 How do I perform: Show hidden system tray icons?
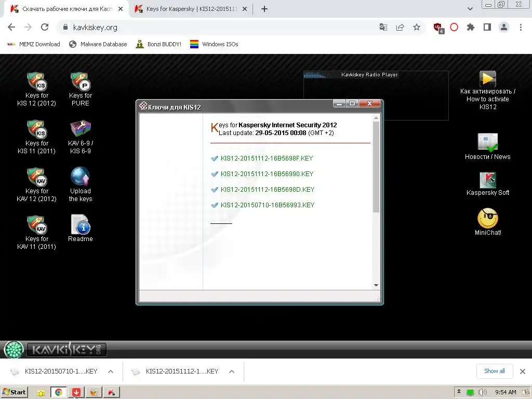pyautogui.click(x=459, y=392)
